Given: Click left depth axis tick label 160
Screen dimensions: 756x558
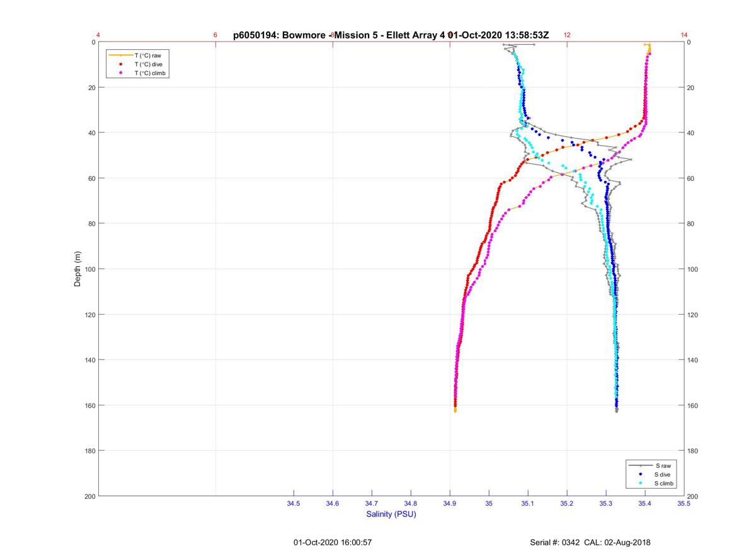Looking at the screenshot, I should point(89,405).
